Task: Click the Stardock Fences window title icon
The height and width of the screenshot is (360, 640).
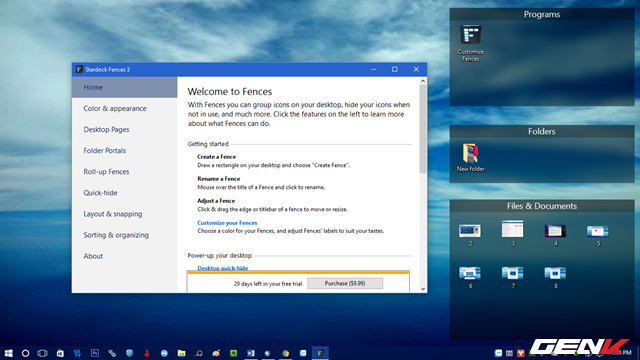Action: 79,69
